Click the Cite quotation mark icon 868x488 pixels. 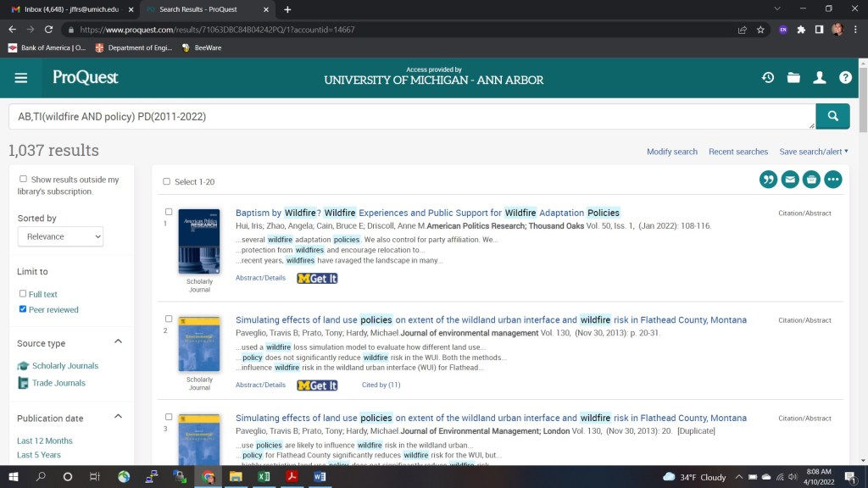tap(768, 180)
